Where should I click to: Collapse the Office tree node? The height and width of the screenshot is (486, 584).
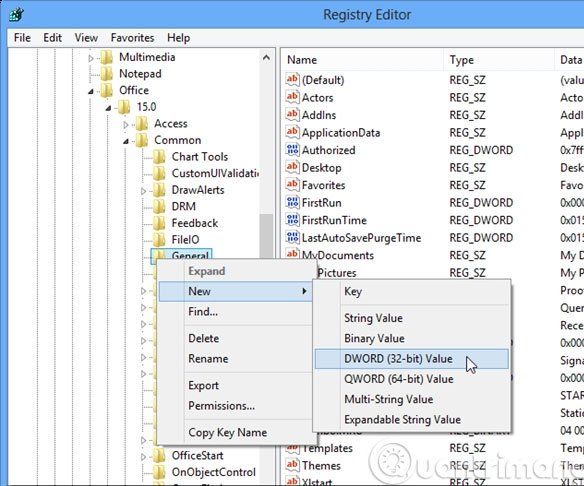pos(91,91)
